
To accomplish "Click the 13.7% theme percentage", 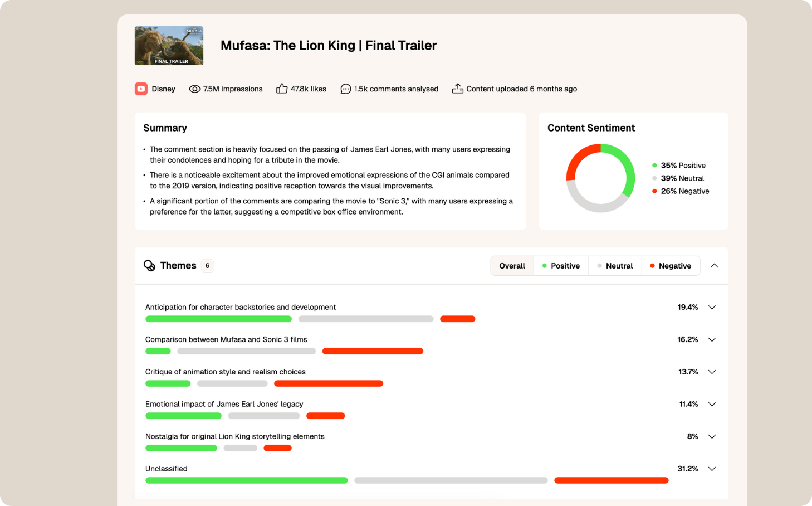I will pos(688,372).
